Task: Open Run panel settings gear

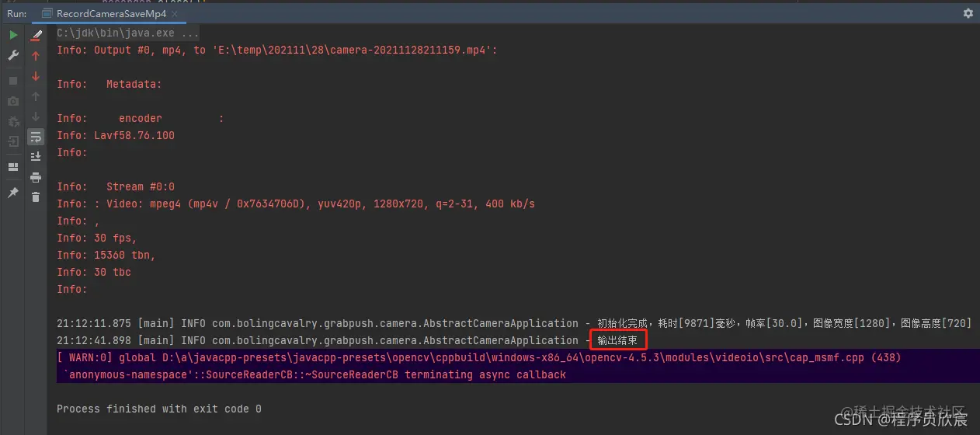Action: (968, 13)
